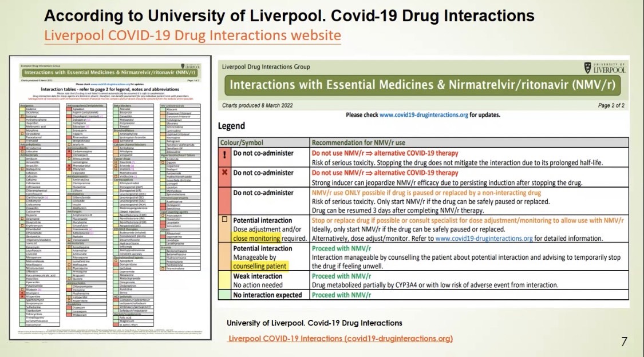The width and height of the screenshot is (644, 357).
Task: Click the green 'Interactions with Essential Medicines' banner
Action: 422,85
